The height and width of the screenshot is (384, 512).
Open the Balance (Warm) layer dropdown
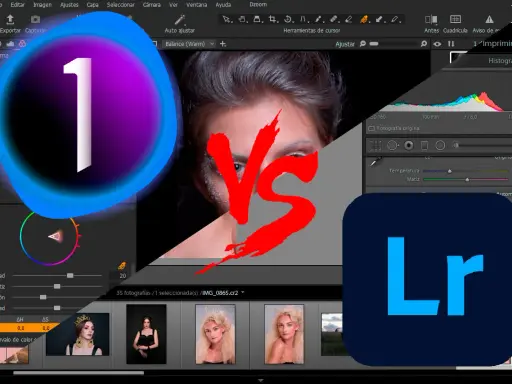pos(189,44)
